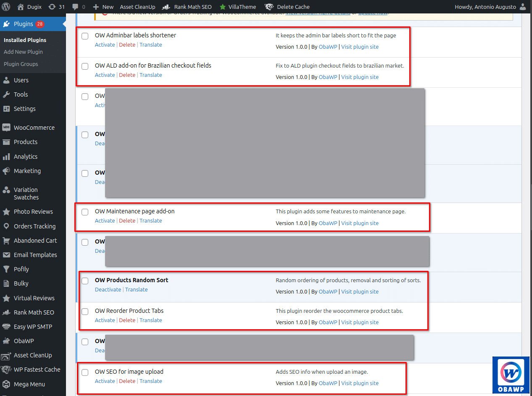Click the Easy WP SMTP icon

[x=6, y=327]
